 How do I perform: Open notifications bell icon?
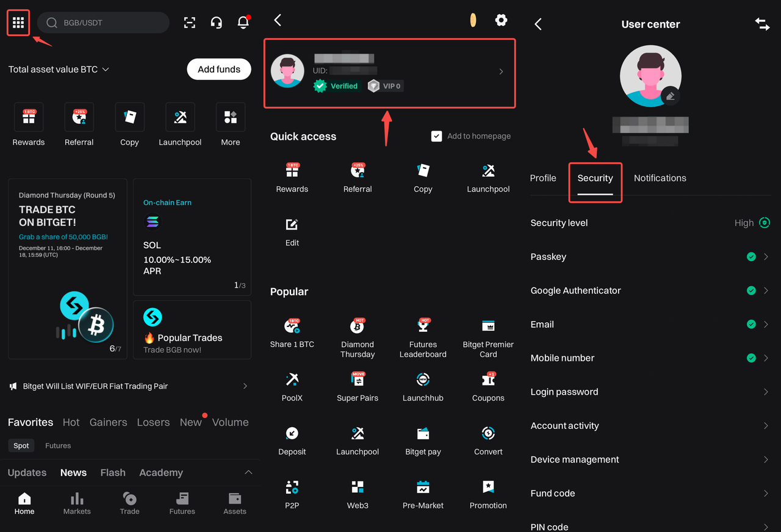click(243, 23)
